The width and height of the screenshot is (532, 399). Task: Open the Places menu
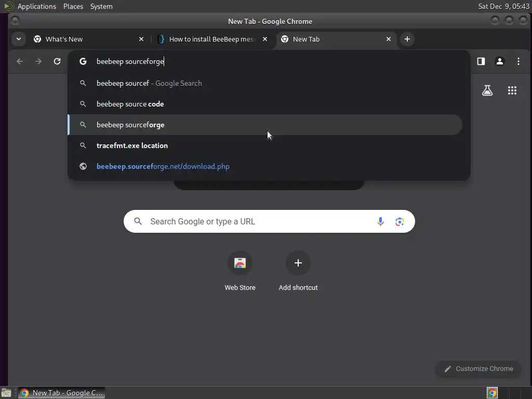(73, 6)
